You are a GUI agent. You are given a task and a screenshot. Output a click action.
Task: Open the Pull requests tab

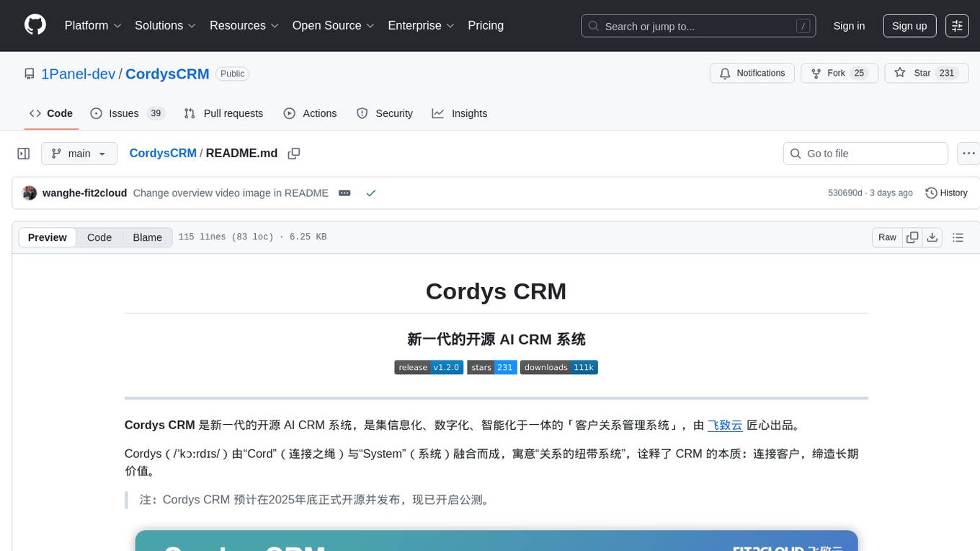coord(223,113)
